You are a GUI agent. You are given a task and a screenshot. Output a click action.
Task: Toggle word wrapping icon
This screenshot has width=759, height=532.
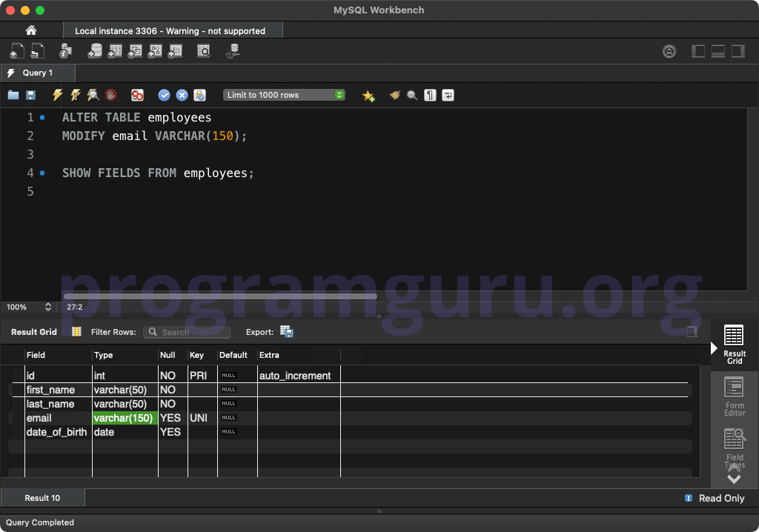coord(448,95)
